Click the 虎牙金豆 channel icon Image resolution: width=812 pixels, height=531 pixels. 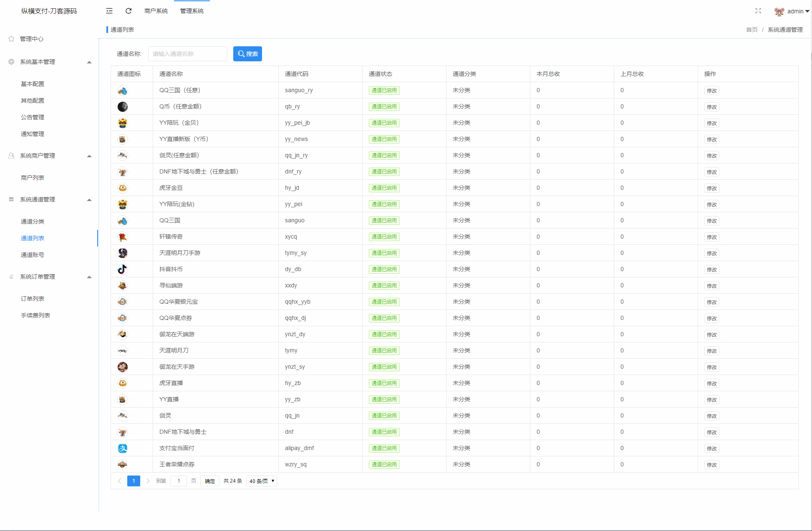pyautogui.click(x=122, y=188)
